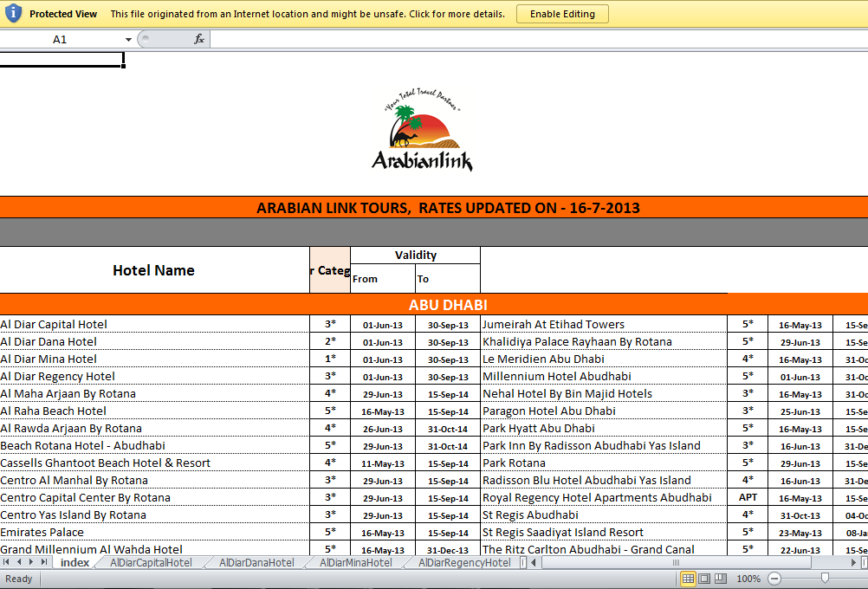The image size is (868, 589).
Task: Click Royal Regency Hotel Apartments Abudhabi cell
Action: [604, 497]
